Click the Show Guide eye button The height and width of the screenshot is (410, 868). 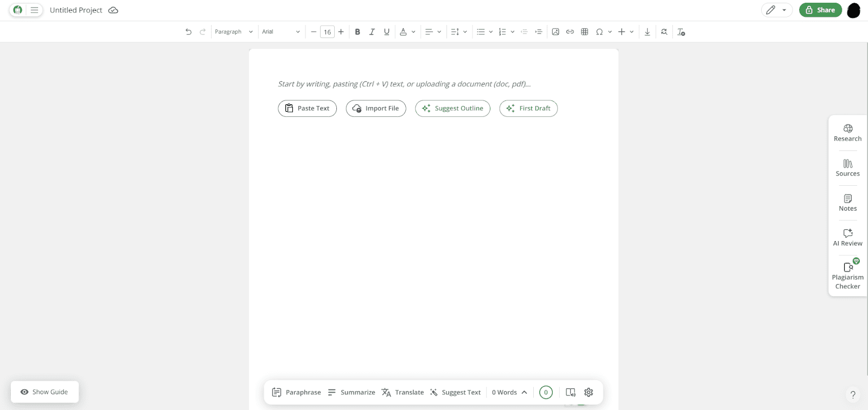[44, 392]
